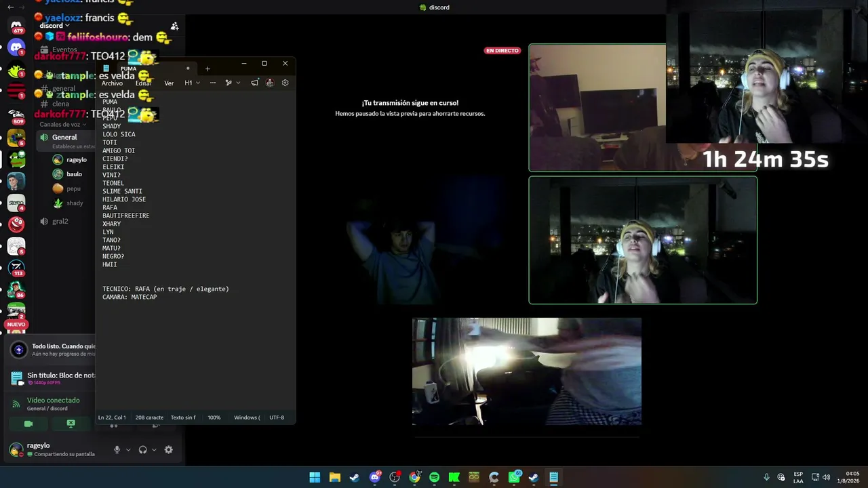Click the Video conectado status link
868x488 pixels.
pyautogui.click(x=53, y=400)
